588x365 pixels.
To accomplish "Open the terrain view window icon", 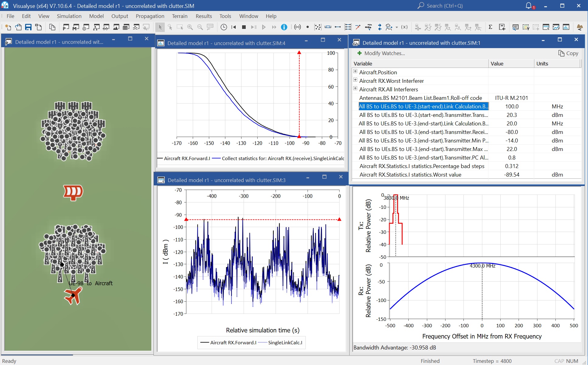I will click(x=116, y=27).
